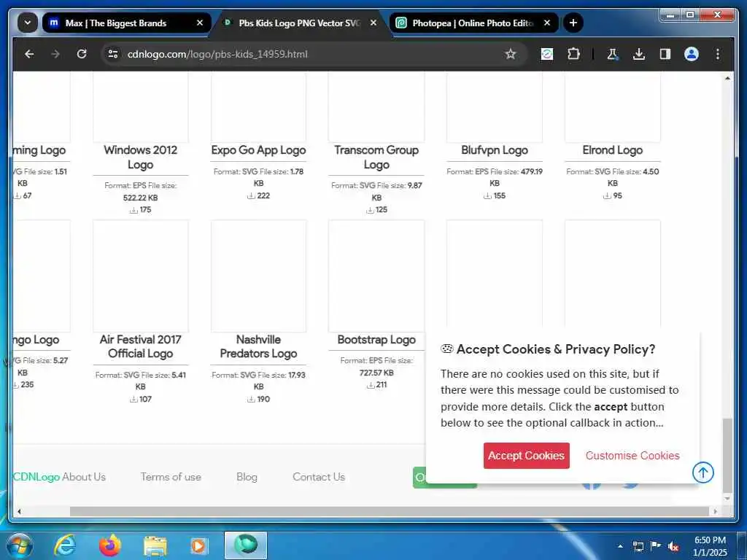This screenshot has width=747, height=560.
Task: Open the Terms of use footer link
Action: pyautogui.click(x=171, y=477)
